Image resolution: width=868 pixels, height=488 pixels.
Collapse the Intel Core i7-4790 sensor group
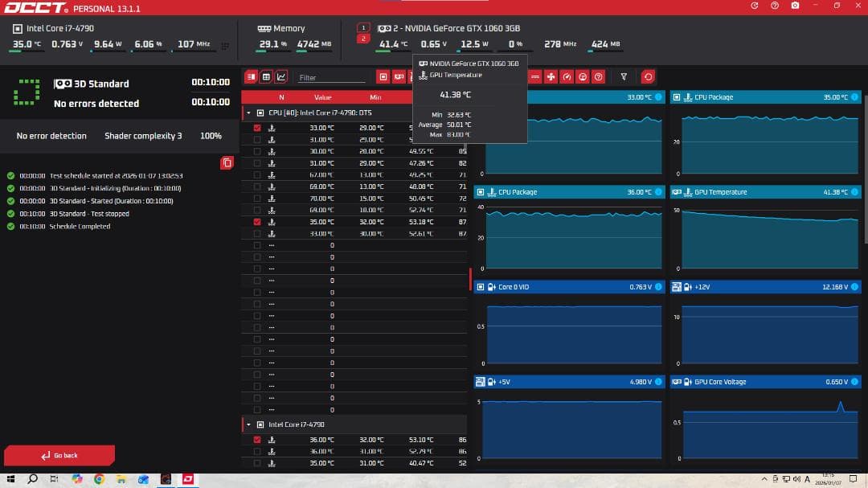click(x=248, y=424)
